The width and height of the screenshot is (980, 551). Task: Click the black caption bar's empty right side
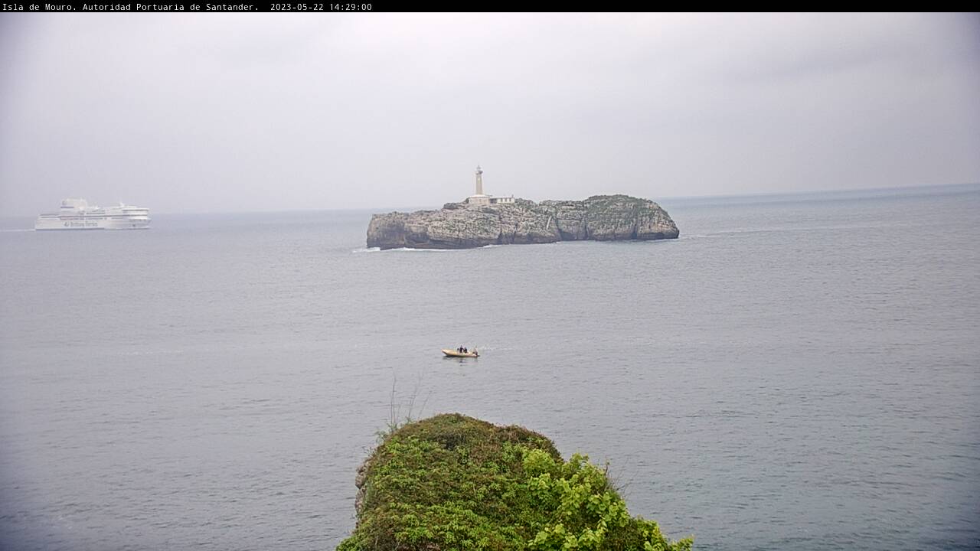[689, 6]
